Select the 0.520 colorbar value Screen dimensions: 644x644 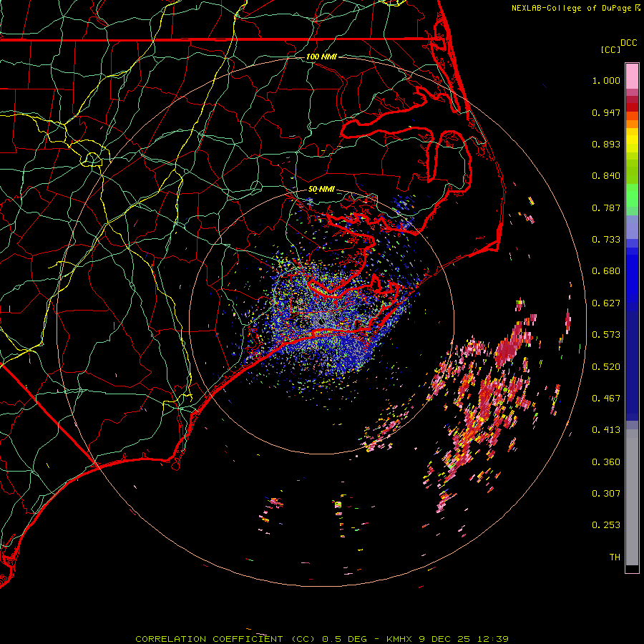click(x=606, y=367)
